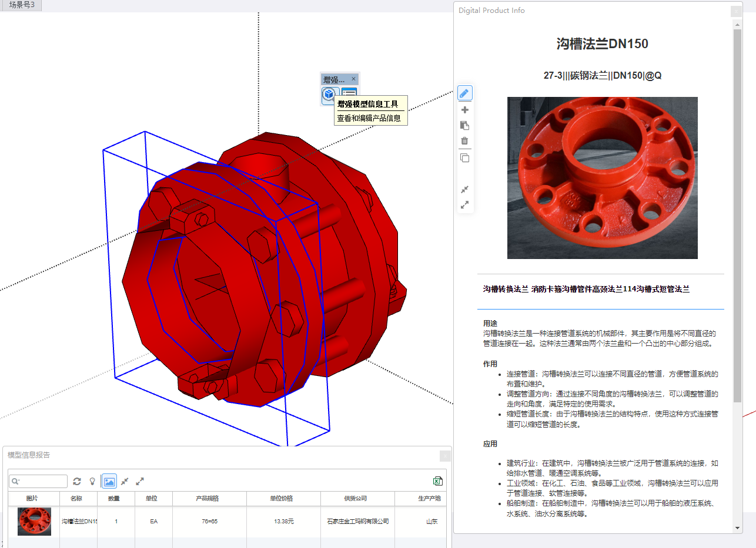756x548 pixels.
Task: Export the report to Excel
Action: pyautogui.click(x=437, y=481)
